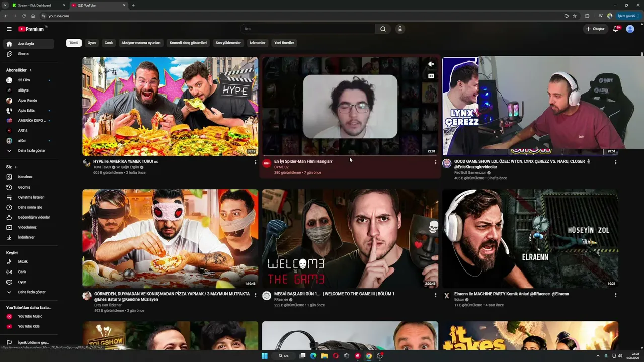Toggle captions on the Spider-Man preview
This screenshot has height=362, width=644.
coord(431,76)
